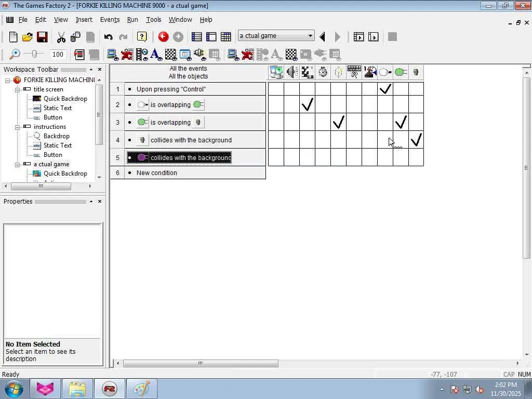The width and height of the screenshot is (532, 399).
Task: Select Timer object column header icon
Action: click(323, 72)
